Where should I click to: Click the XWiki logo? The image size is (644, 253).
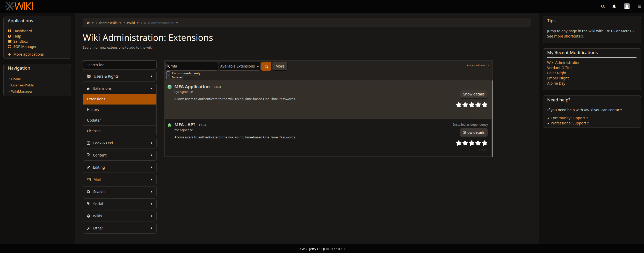[19, 6]
